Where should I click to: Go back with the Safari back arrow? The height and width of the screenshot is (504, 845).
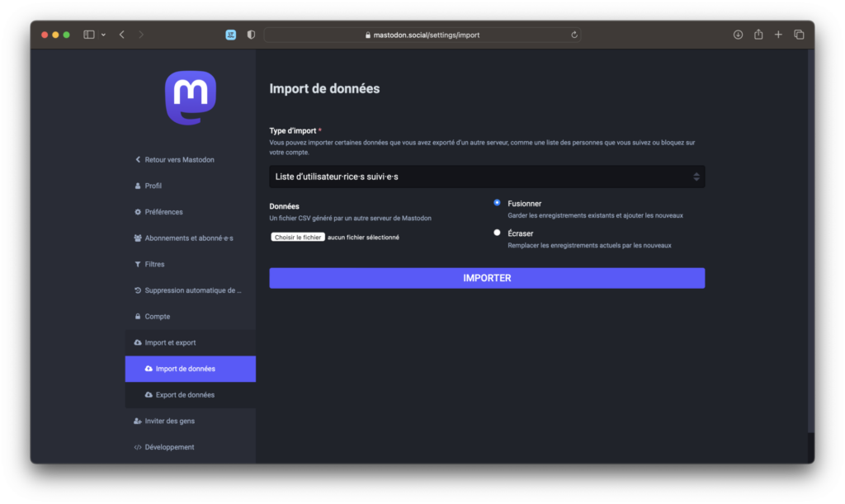click(x=122, y=35)
